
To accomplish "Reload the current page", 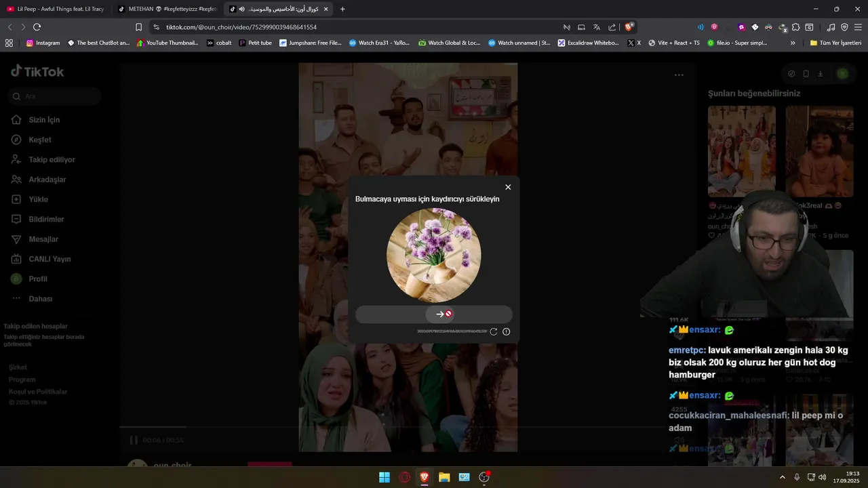I will click(x=37, y=27).
